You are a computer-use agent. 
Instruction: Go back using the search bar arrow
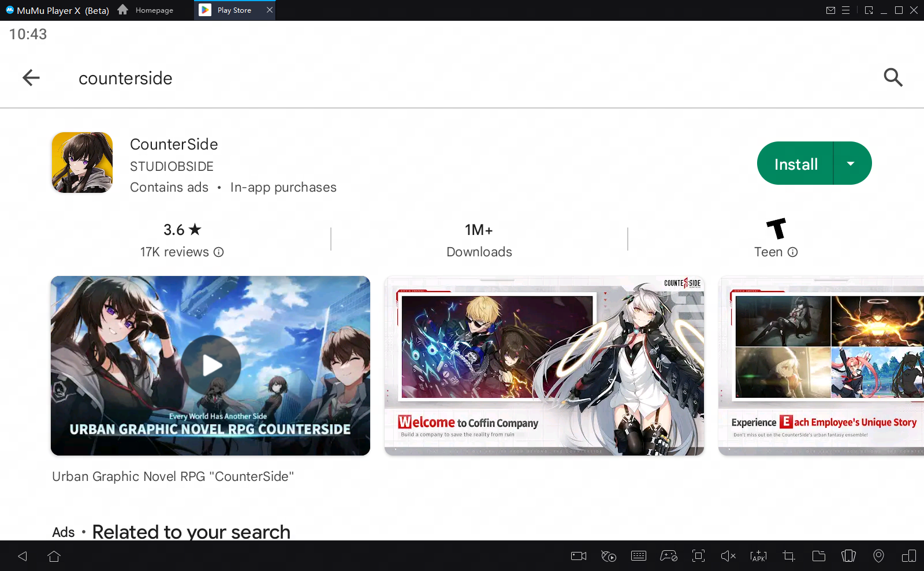coord(31,77)
